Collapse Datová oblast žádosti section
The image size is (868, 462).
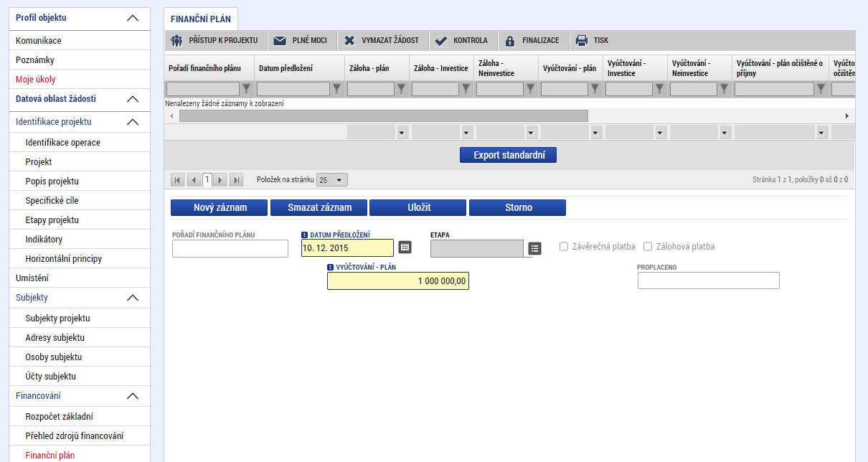pos(133,99)
